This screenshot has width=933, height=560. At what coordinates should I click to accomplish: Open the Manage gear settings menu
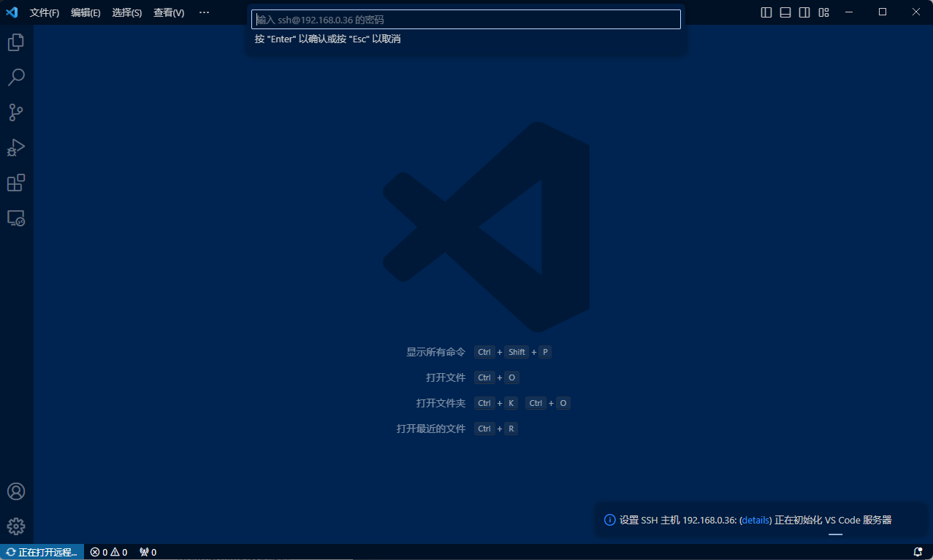click(16, 526)
